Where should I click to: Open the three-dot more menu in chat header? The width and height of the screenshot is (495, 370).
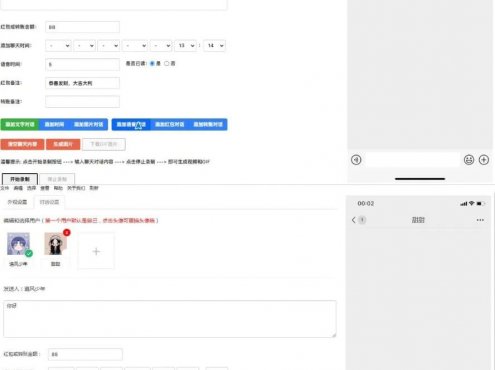pos(480,220)
